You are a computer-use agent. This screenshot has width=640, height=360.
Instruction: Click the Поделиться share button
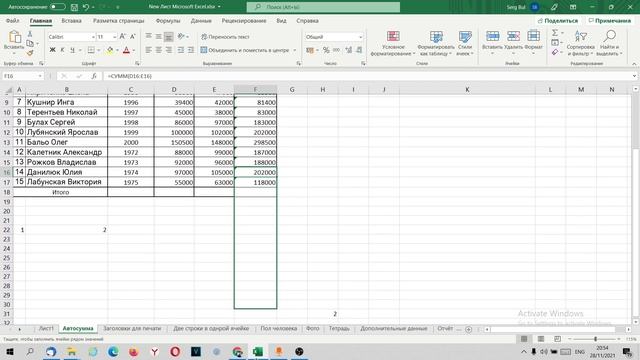coord(558,20)
